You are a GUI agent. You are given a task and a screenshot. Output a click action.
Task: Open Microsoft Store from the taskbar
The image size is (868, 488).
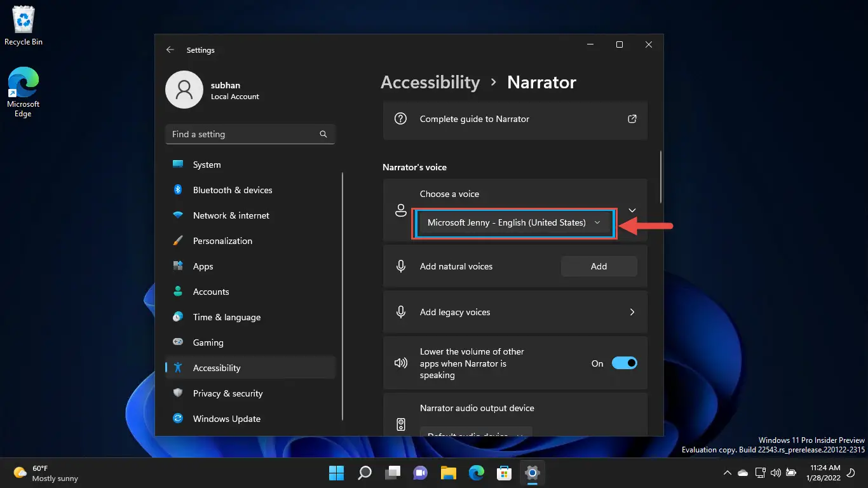tap(505, 473)
